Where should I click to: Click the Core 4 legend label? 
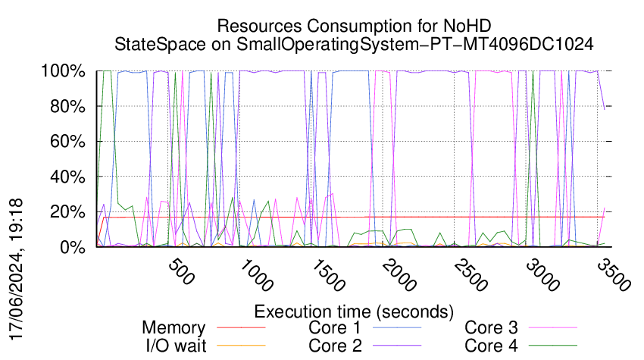[491, 346]
